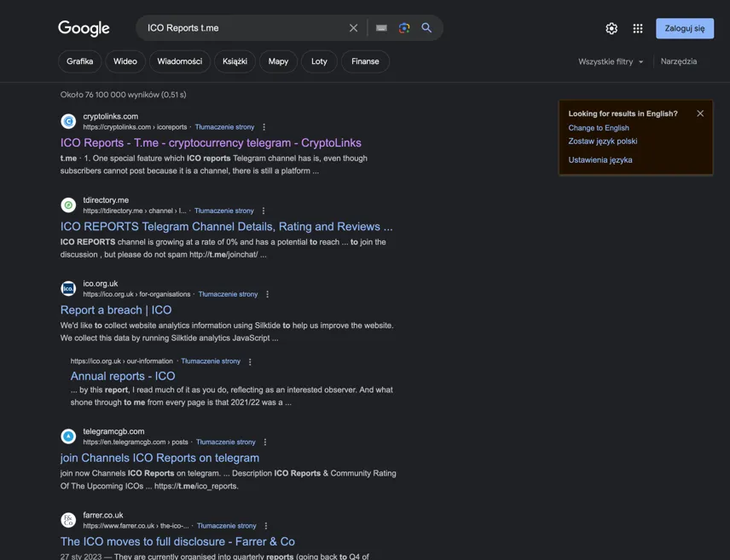The width and height of the screenshot is (730, 560).
Task: Click the 'https://ico.org.uk › for-organisations' URL
Action: pyautogui.click(x=136, y=294)
